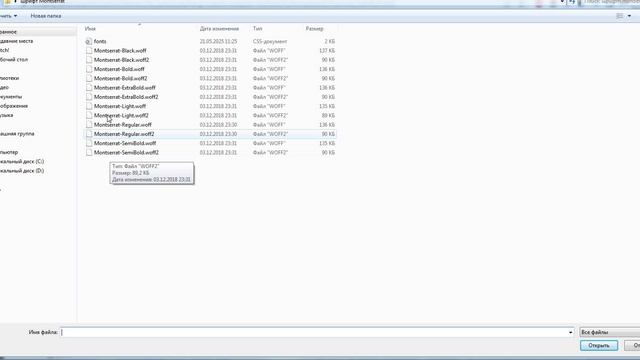This screenshot has width=640, height=360.
Task: Sort by the 'Размер' column header
Action: tap(314, 29)
